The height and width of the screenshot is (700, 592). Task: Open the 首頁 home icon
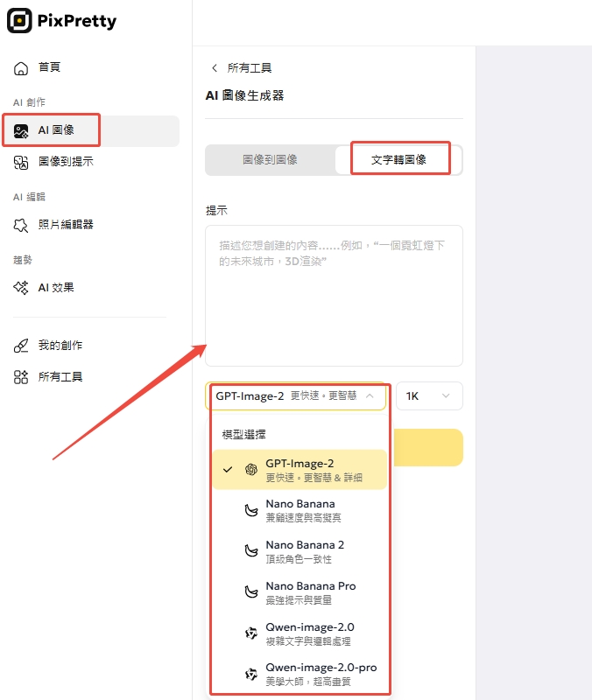tap(20, 68)
